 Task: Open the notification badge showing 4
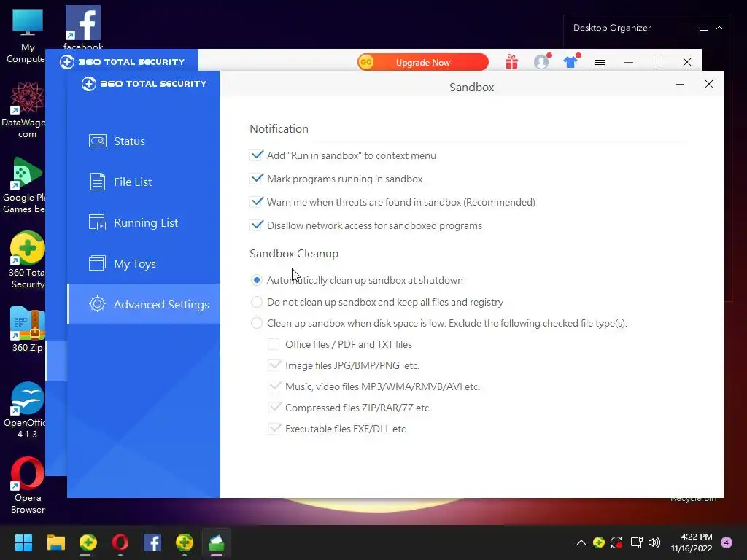727,542
